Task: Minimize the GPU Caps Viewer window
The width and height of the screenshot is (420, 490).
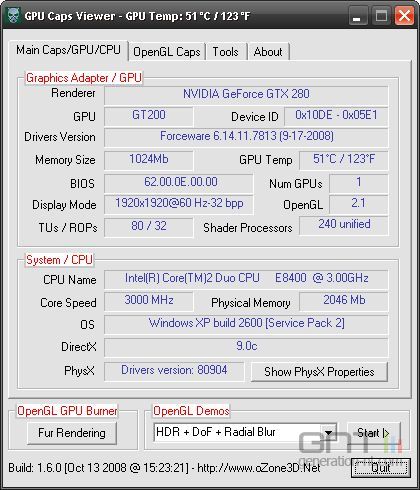Action: tap(357, 16)
